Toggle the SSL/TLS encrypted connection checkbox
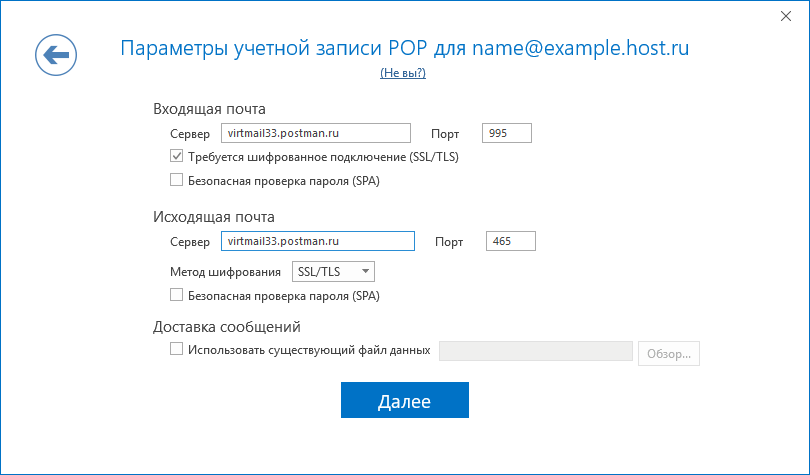 pyautogui.click(x=177, y=156)
